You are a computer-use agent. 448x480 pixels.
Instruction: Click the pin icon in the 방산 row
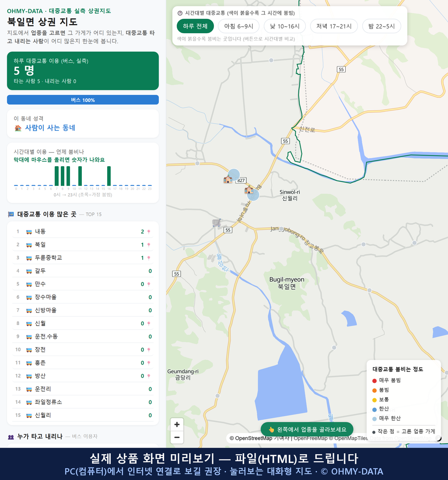pyautogui.click(x=149, y=376)
